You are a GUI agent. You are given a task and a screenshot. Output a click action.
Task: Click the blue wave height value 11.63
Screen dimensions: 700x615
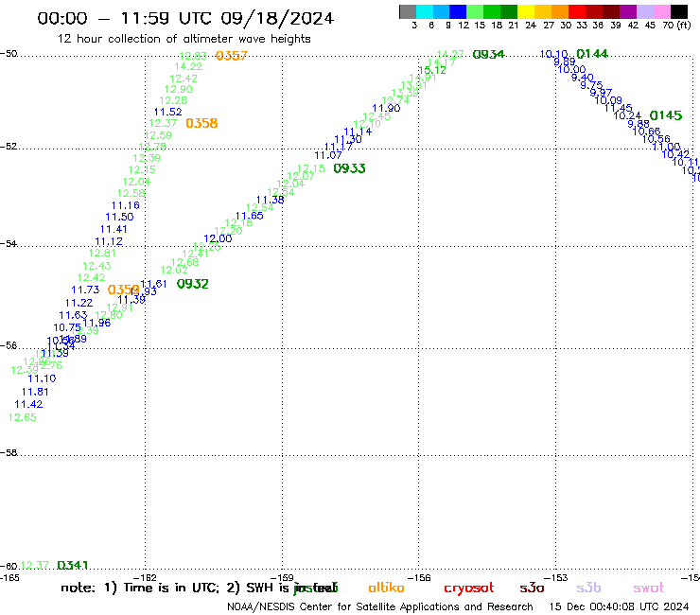pyautogui.click(x=73, y=315)
